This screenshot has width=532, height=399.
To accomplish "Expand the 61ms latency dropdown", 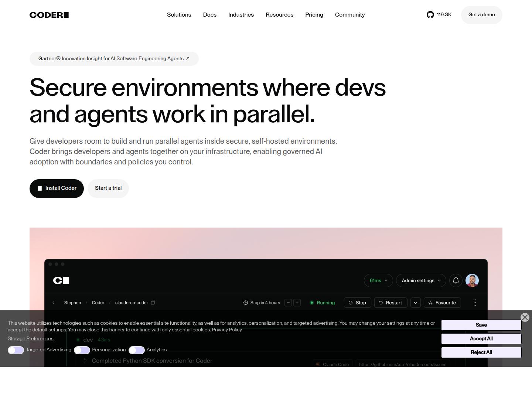I will tap(378, 280).
